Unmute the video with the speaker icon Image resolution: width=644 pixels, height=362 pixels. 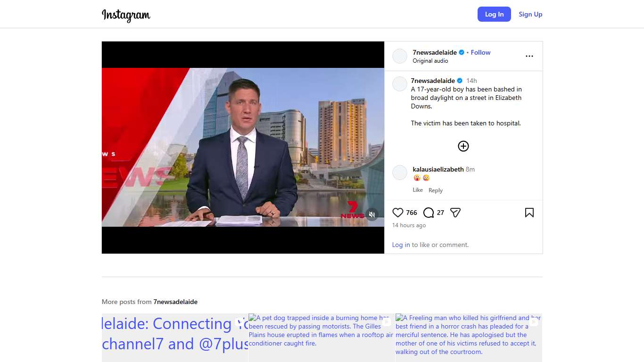[372, 214]
